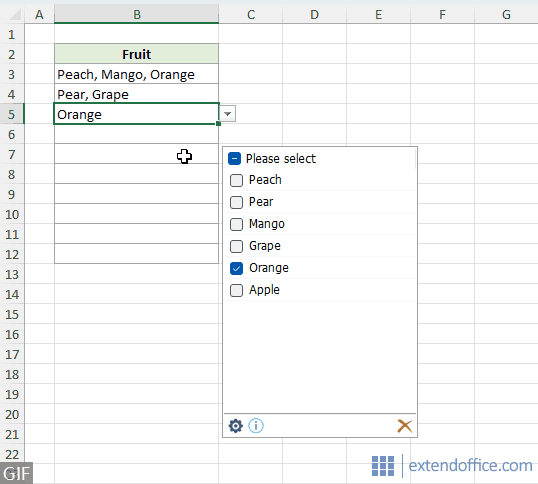Select row 5 header
This screenshot has height=484, width=538.
click(x=12, y=114)
